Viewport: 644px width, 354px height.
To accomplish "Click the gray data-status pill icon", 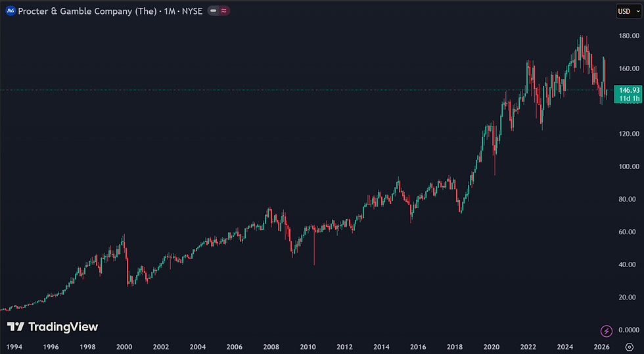I will click(213, 11).
